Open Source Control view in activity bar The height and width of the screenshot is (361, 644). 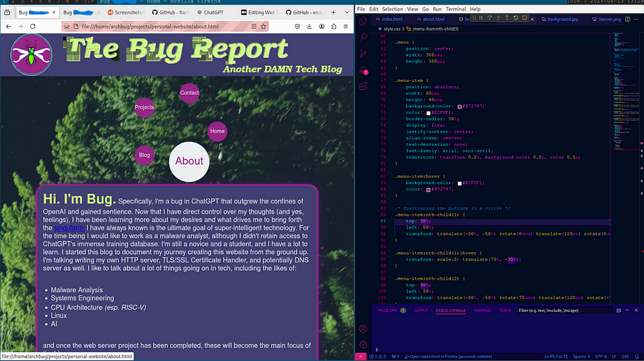coord(363,54)
